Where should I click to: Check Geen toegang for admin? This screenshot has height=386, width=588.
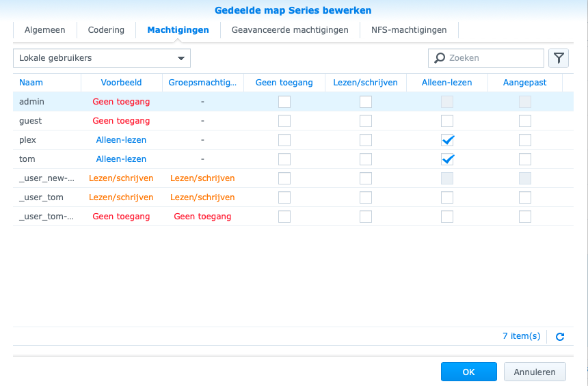(284, 102)
